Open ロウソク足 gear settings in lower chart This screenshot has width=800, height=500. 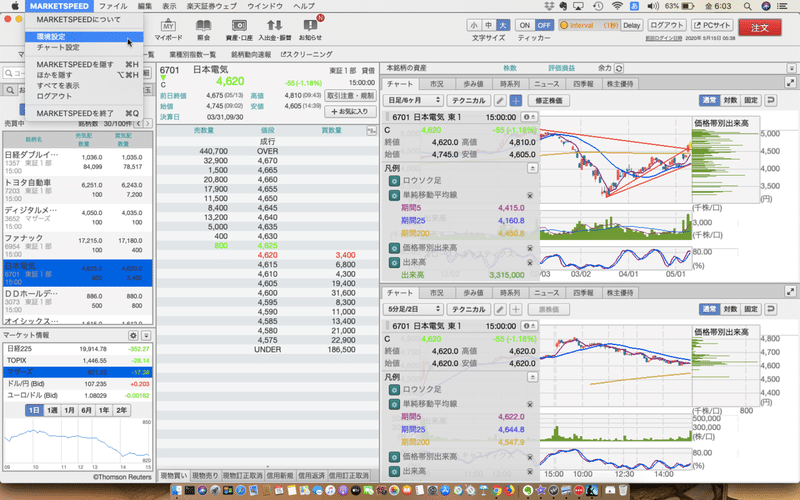pyautogui.click(x=394, y=390)
